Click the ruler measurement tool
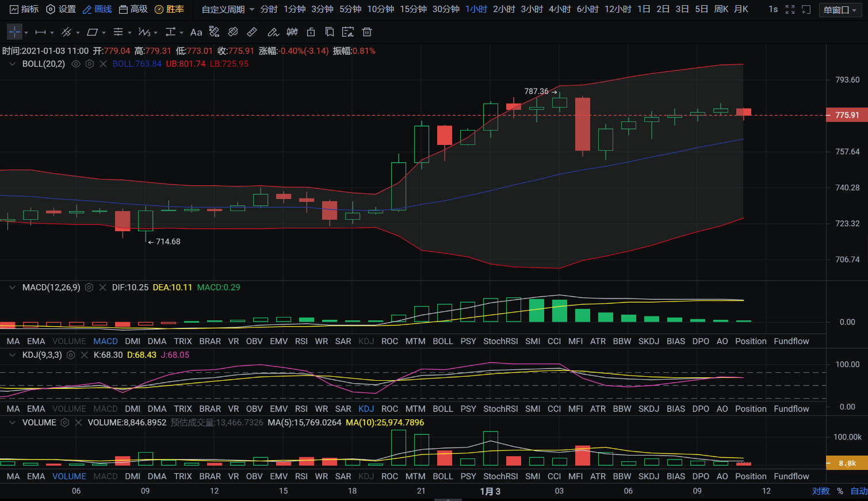 click(252, 32)
